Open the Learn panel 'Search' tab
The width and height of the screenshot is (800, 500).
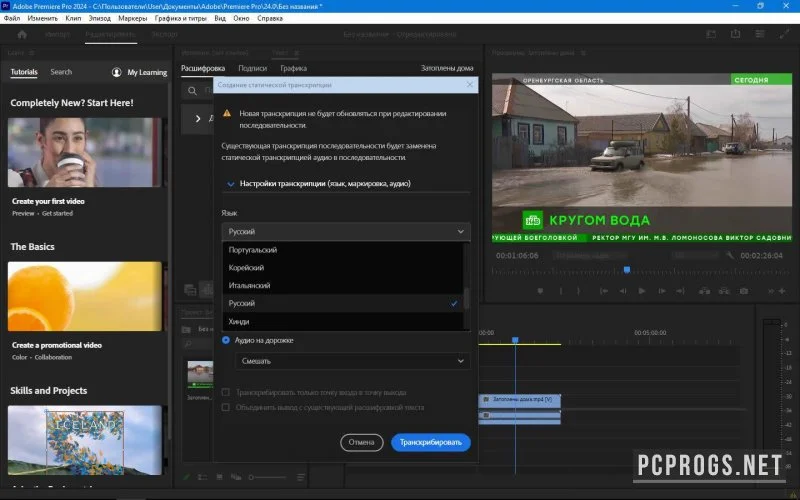[x=61, y=72]
